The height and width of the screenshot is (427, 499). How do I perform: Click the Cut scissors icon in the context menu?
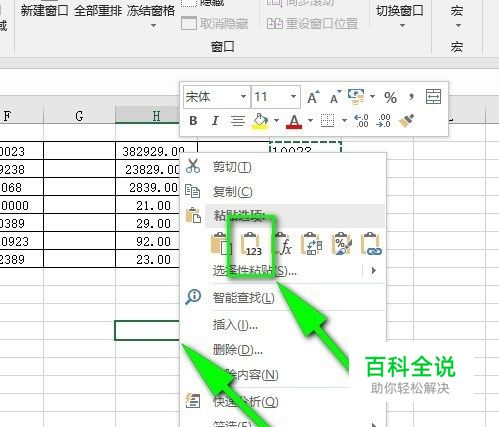click(x=193, y=166)
